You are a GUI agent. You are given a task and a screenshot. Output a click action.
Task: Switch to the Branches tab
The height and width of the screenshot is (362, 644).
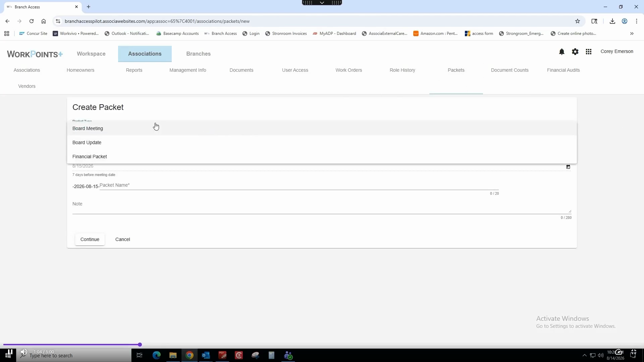(x=199, y=54)
